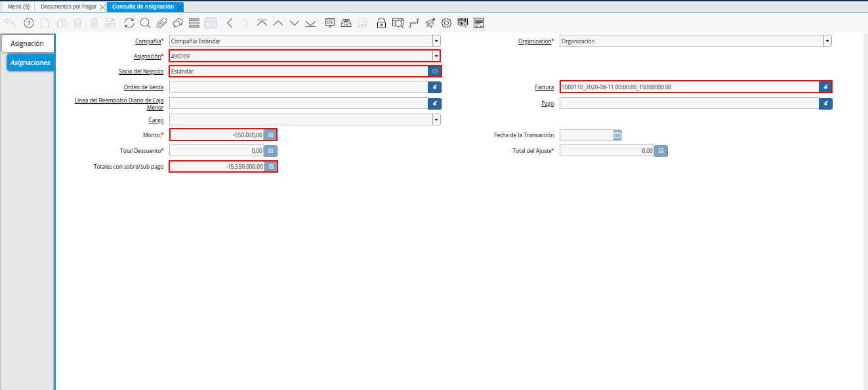Click the Socio del Negocio label link
This screenshot has width=868, height=390.
[141, 72]
